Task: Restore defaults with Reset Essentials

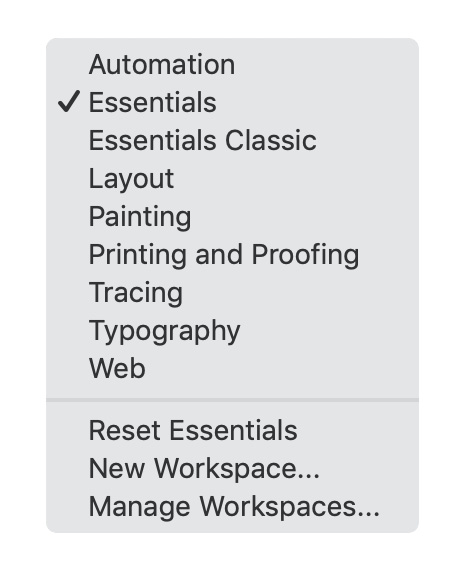Action: point(232,430)
